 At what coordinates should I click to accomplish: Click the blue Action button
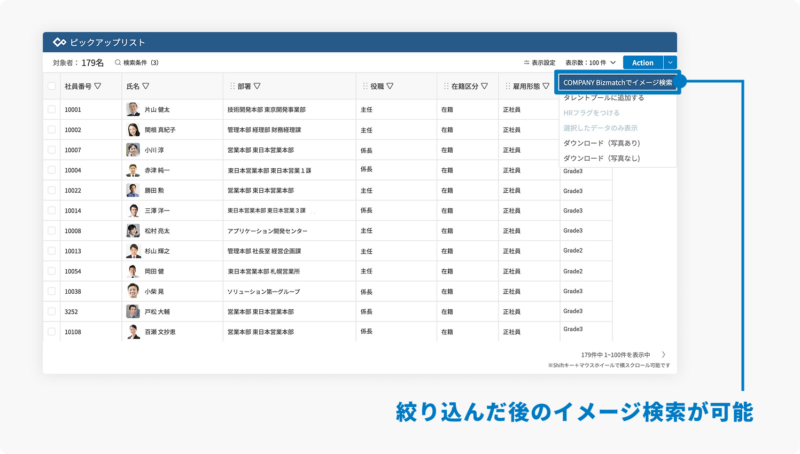pos(643,63)
